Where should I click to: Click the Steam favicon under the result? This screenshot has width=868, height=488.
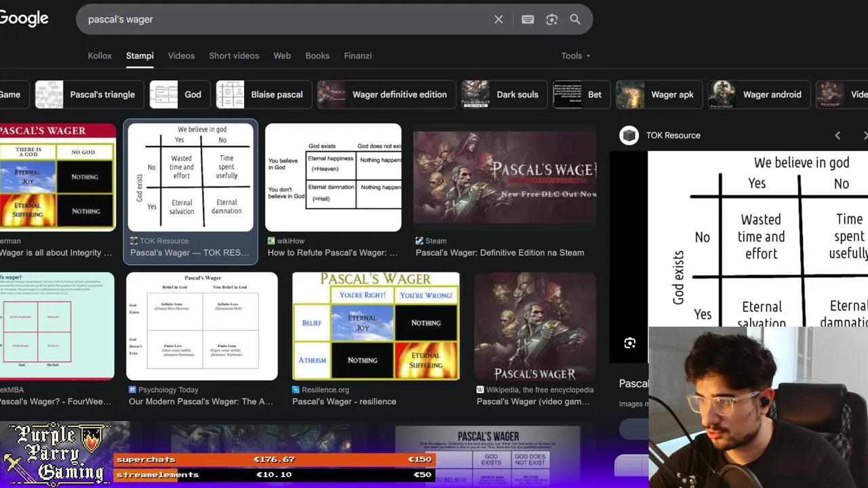420,241
